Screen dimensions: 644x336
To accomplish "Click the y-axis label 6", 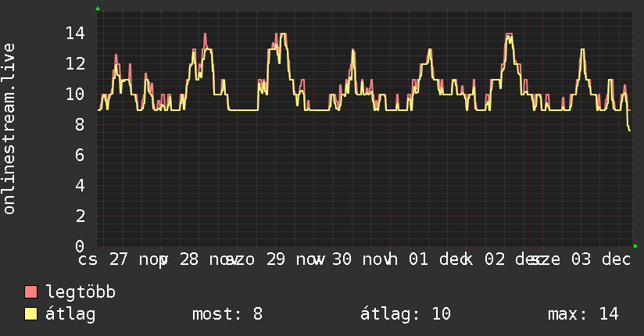I will [x=80, y=155].
